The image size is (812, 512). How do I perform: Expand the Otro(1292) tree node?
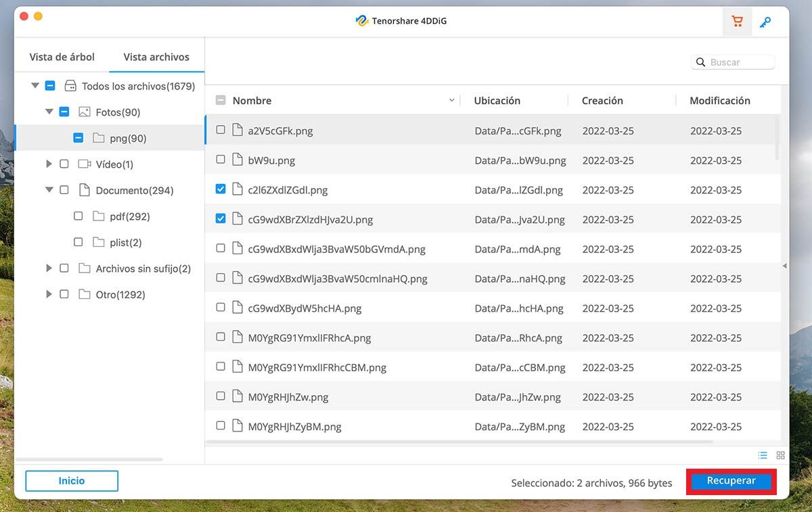pos(49,295)
